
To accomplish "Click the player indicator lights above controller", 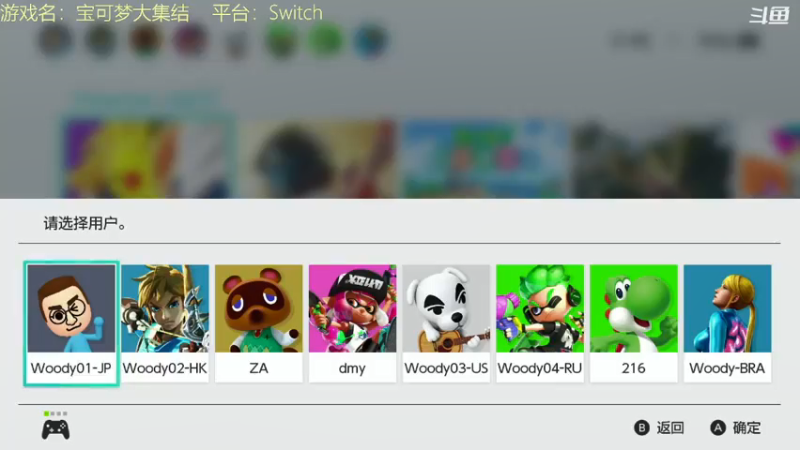I will [56, 413].
